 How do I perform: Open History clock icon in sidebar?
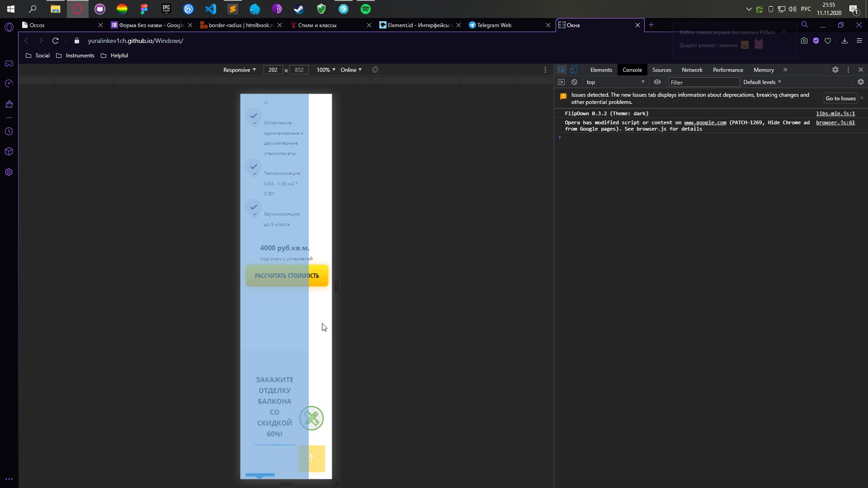pos(9,131)
